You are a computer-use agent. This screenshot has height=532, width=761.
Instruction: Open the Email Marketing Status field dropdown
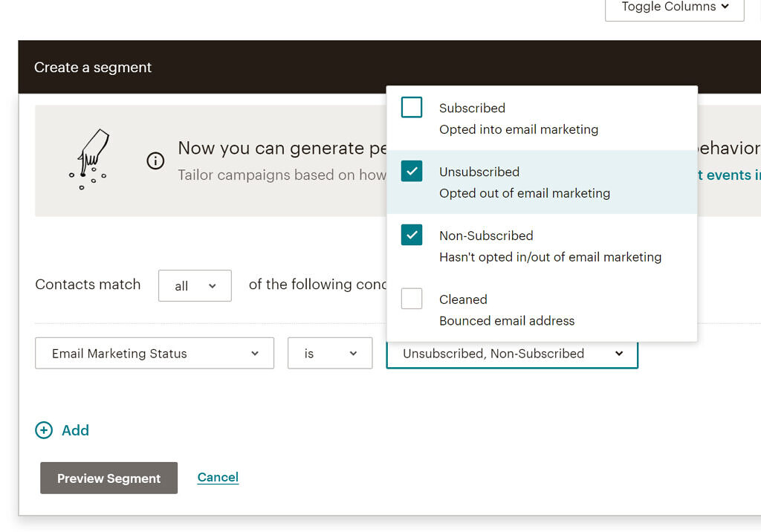154,353
